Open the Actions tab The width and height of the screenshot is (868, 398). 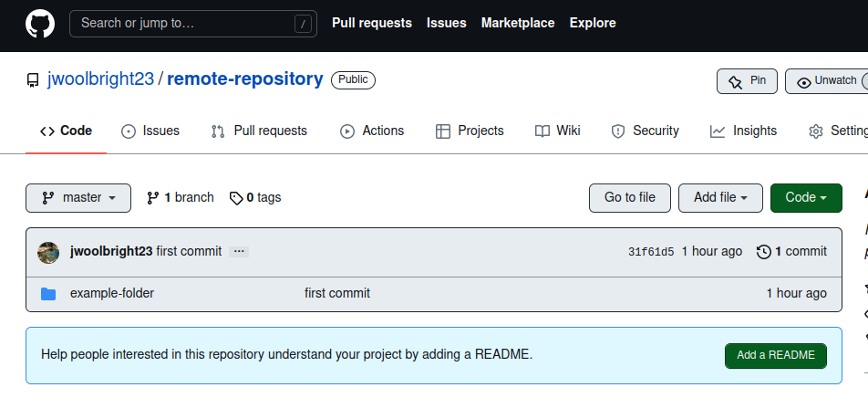(372, 131)
